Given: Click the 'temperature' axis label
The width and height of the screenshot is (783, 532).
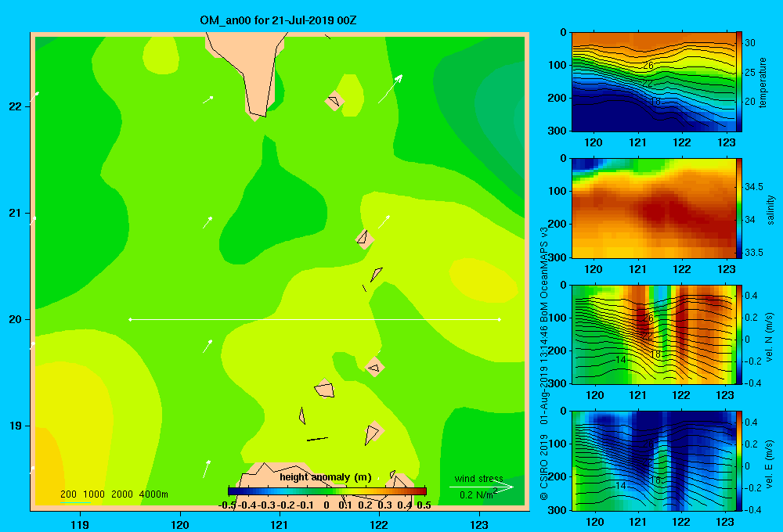Looking at the screenshot, I should [763, 82].
